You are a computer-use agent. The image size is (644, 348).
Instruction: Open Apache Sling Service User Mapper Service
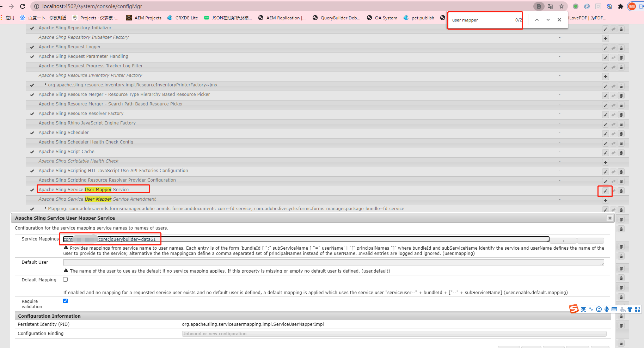tap(84, 190)
